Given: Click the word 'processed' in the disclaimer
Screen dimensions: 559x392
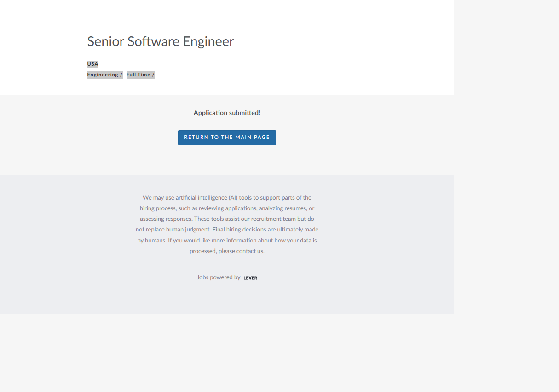Looking at the screenshot, I should point(202,251).
